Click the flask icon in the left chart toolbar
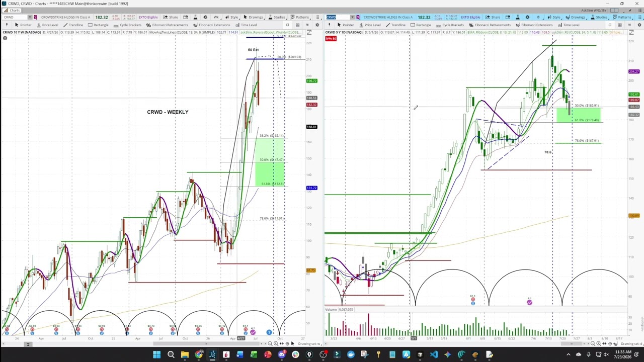Image resolution: width=644 pixels, height=362 pixels. tap(195, 17)
